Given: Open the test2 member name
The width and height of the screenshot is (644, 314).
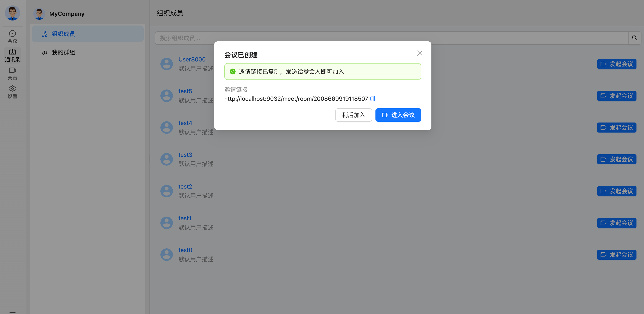Looking at the screenshot, I should 185,187.
